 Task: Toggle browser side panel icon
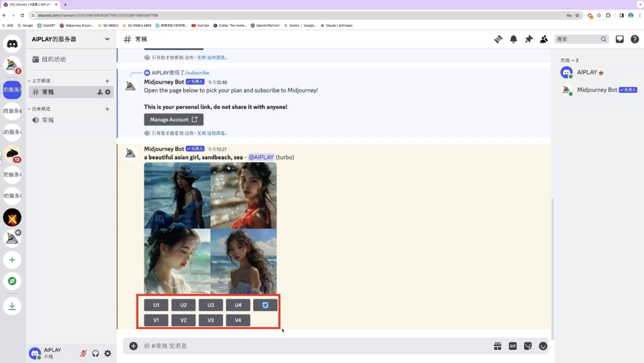(x=621, y=16)
